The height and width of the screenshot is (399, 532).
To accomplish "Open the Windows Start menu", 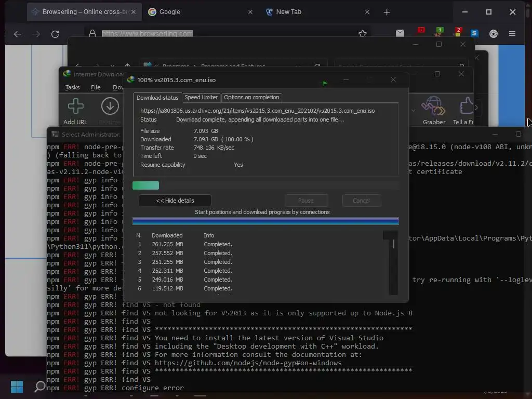I will point(17,387).
